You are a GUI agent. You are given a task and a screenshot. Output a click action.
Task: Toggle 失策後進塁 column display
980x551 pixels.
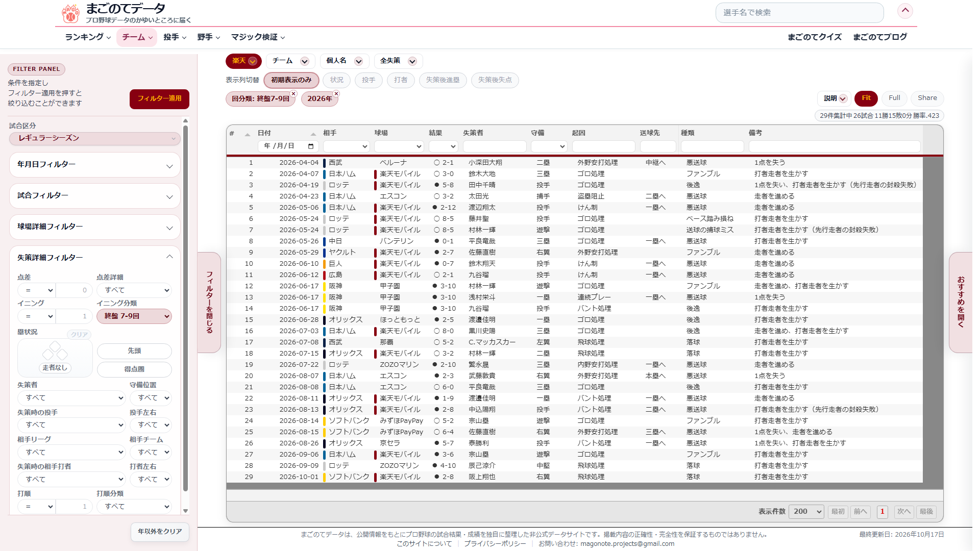pyautogui.click(x=443, y=80)
